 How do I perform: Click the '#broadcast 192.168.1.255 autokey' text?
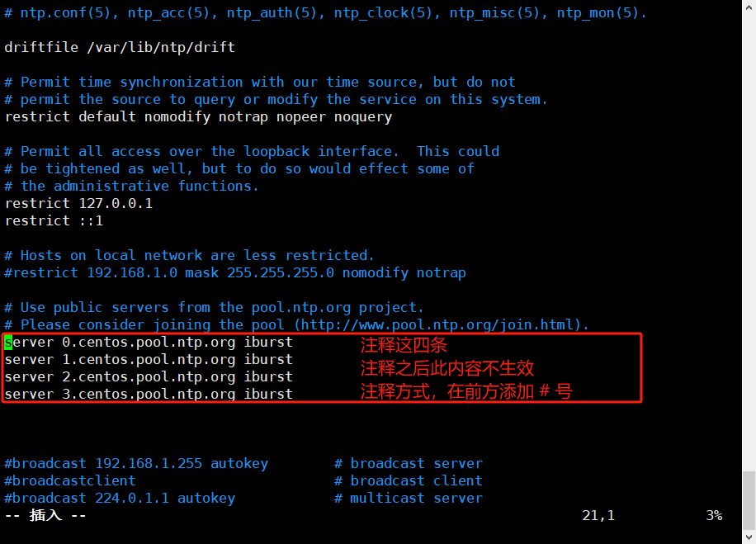click(136, 463)
